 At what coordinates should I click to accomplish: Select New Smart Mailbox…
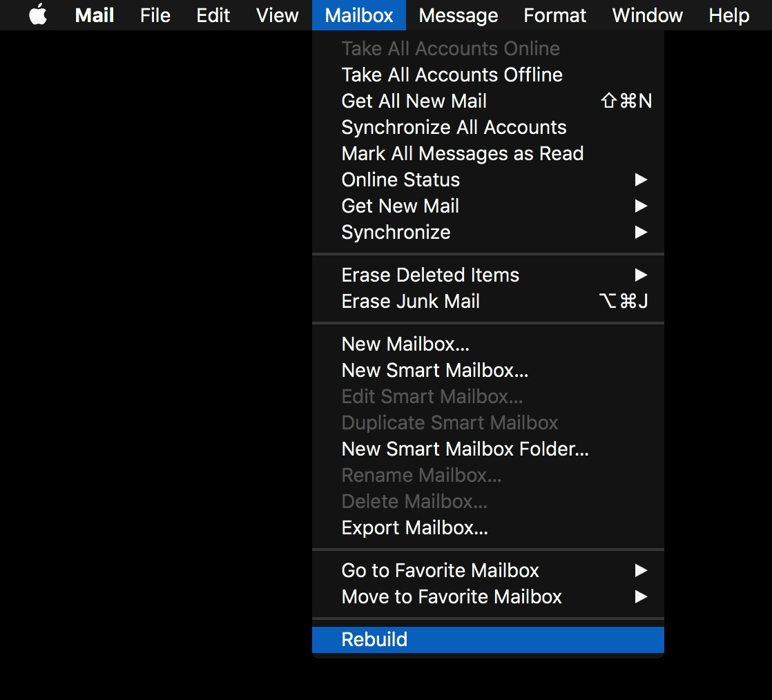point(488,370)
